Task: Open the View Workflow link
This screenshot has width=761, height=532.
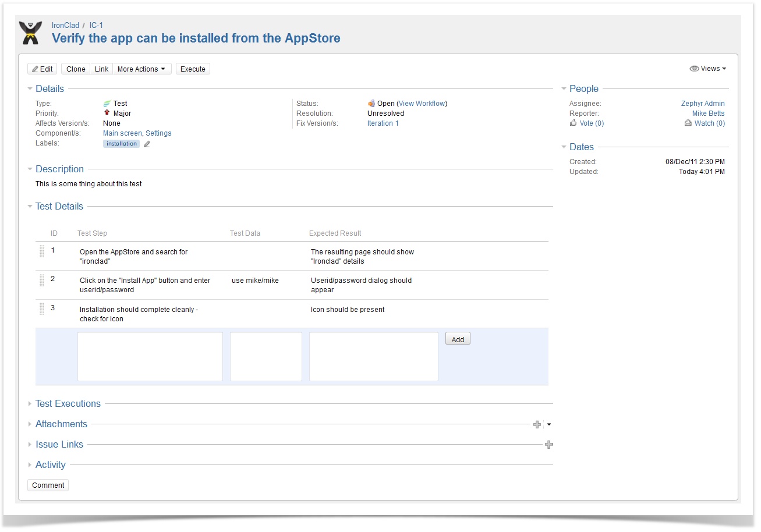Action: (422, 104)
